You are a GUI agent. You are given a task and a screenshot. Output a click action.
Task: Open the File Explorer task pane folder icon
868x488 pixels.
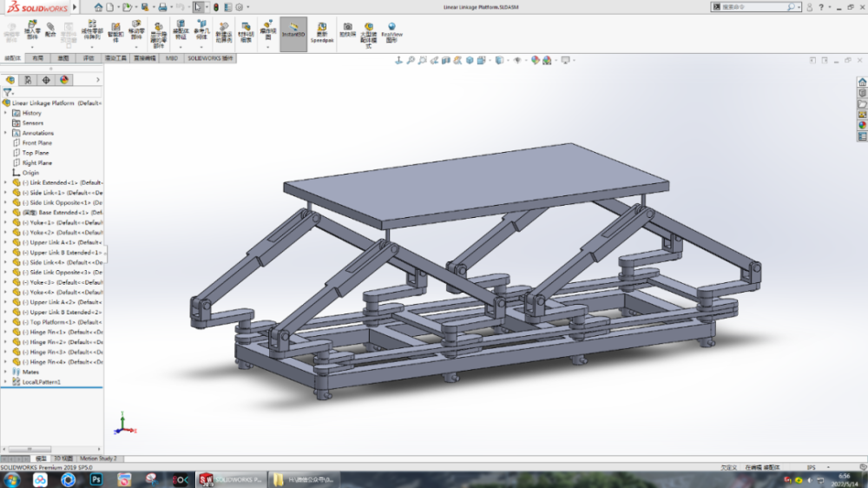point(862,104)
